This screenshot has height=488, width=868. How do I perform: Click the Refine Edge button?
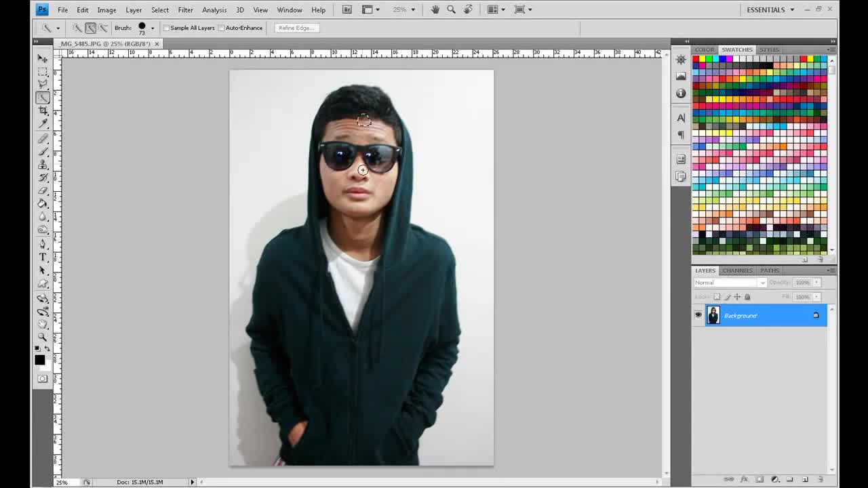tap(296, 28)
